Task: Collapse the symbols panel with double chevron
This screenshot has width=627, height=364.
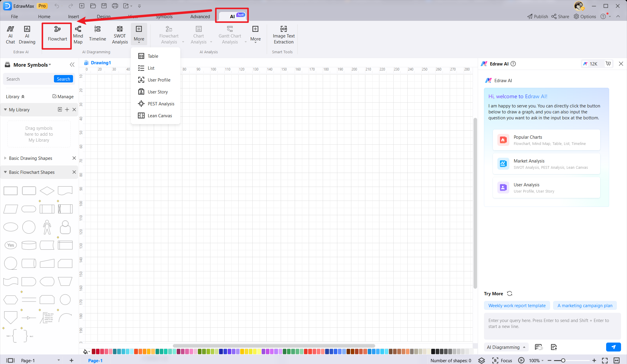Action: [x=72, y=65]
